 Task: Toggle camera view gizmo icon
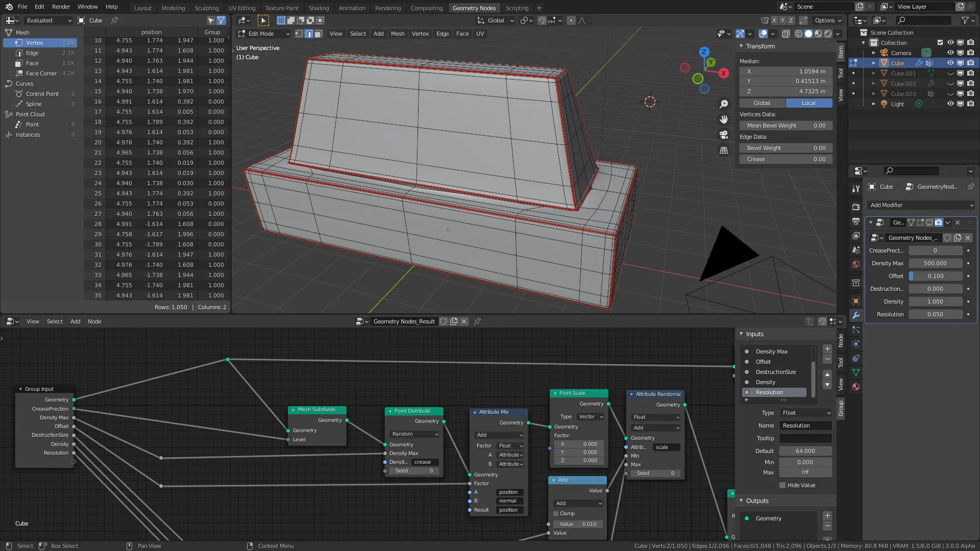724,135
